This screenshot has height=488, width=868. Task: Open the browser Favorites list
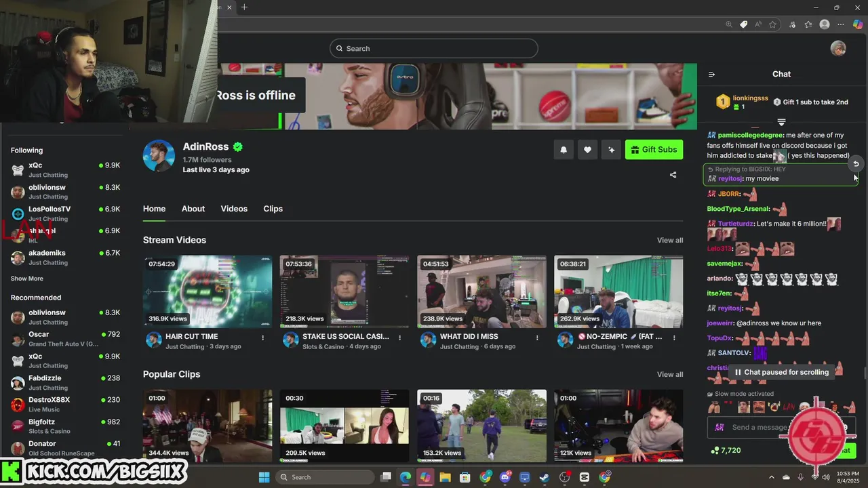[x=808, y=24]
